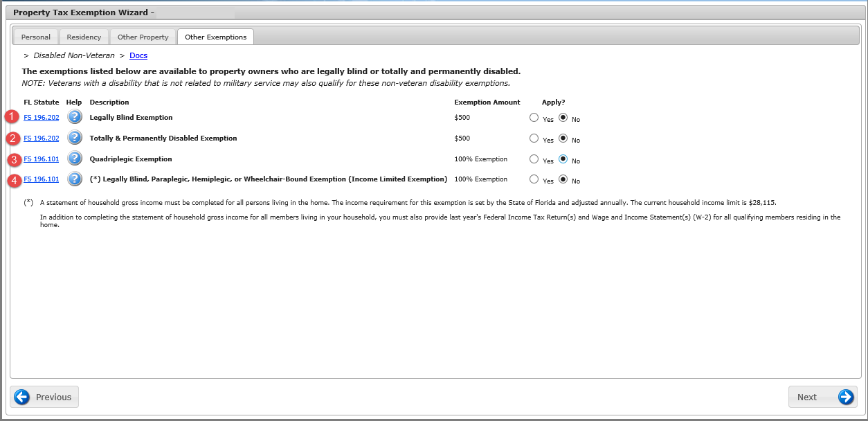The height and width of the screenshot is (421, 868).
Task: Click the Legally Blind Exemption description
Action: (132, 118)
